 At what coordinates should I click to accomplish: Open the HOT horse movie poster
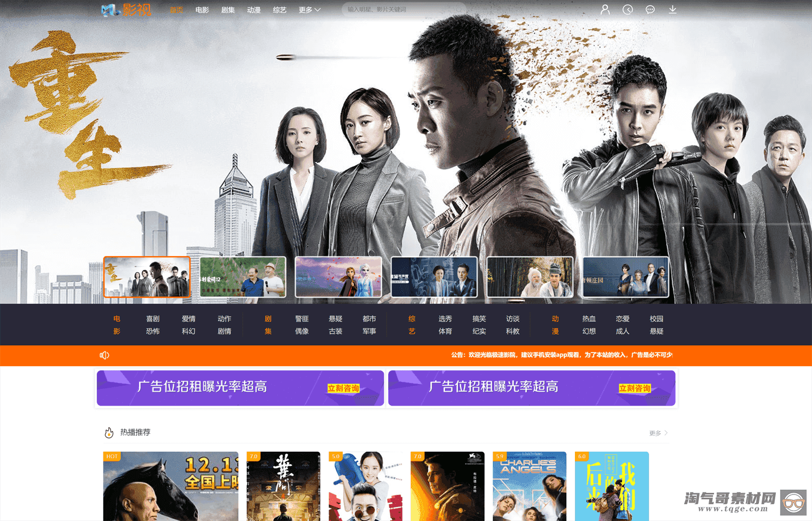171,486
